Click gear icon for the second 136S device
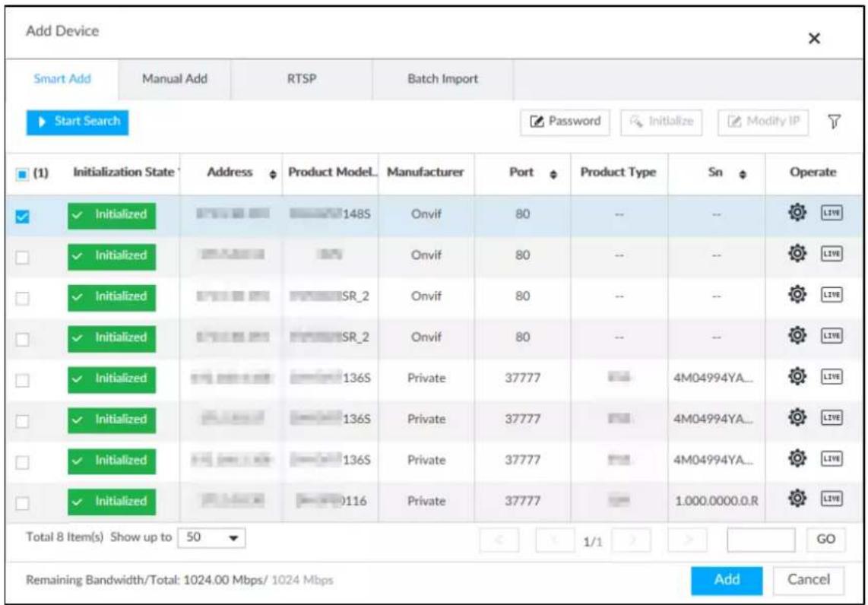 pyautogui.click(x=797, y=417)
